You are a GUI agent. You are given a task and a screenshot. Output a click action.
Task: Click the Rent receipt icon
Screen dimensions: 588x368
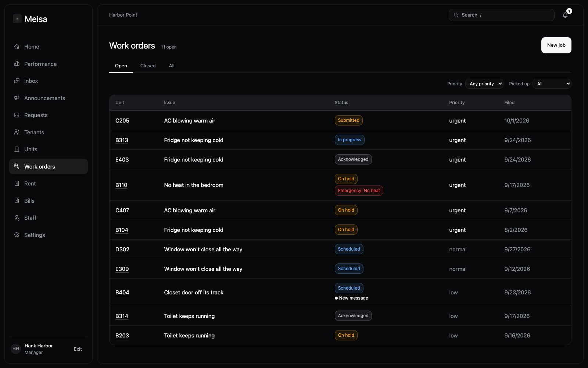17,184
